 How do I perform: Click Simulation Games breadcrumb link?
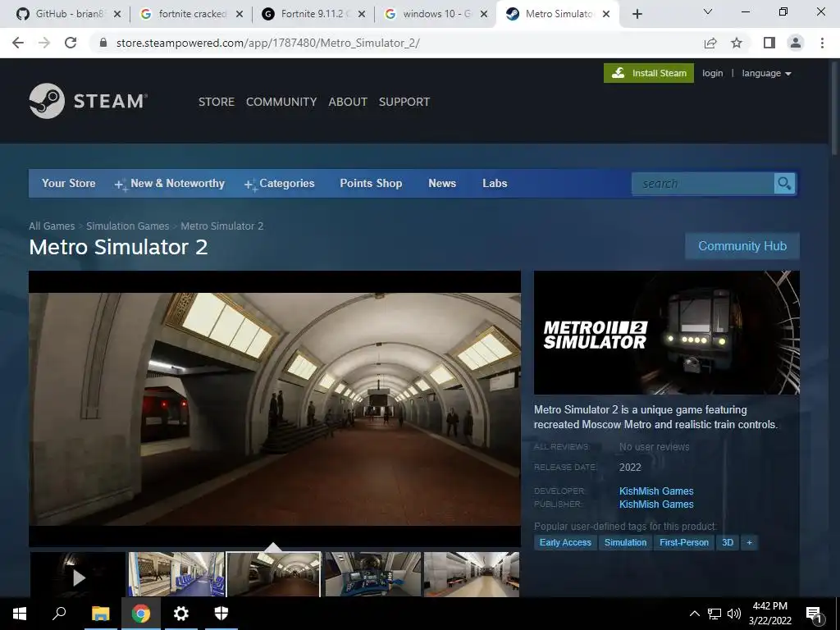pos(127,226)
